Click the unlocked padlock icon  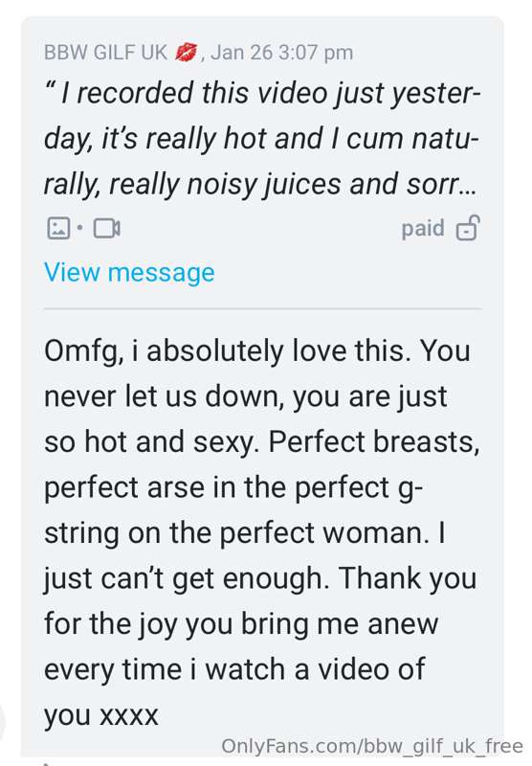point(468,228)
